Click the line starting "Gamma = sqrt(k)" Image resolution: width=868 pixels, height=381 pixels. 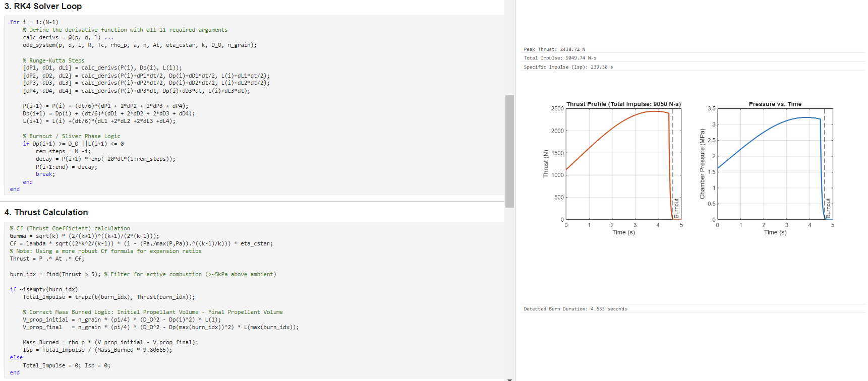(85, 236)
